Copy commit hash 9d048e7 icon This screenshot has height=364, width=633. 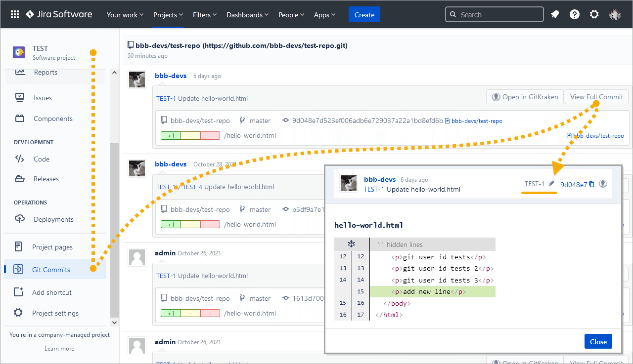(592, 185)
